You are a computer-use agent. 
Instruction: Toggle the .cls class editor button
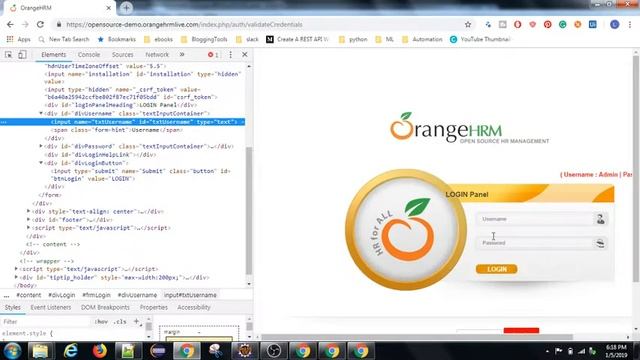pyautogui.click(x=120, y=322)
